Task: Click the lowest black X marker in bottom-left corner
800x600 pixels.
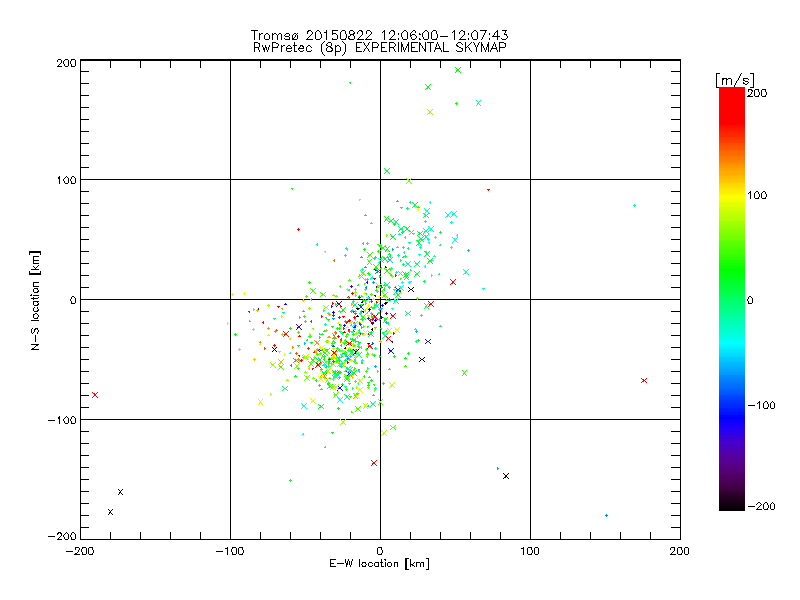Action: coord(110,512)
